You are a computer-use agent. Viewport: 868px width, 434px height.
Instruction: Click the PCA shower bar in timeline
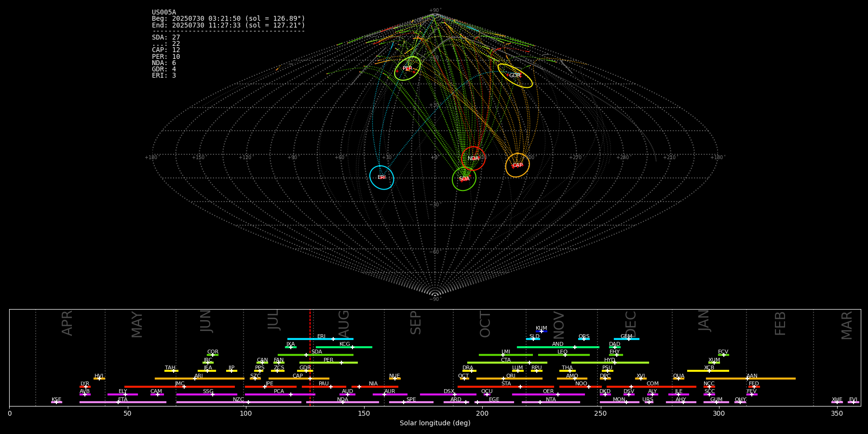point(280,394)
